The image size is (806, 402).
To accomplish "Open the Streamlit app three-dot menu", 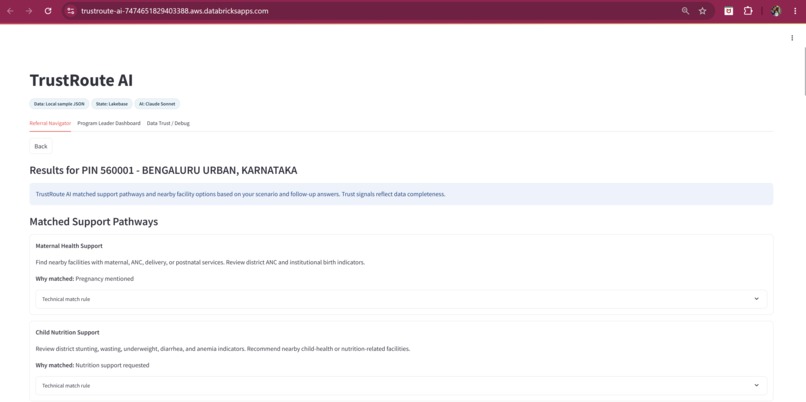I will point(792,38).
